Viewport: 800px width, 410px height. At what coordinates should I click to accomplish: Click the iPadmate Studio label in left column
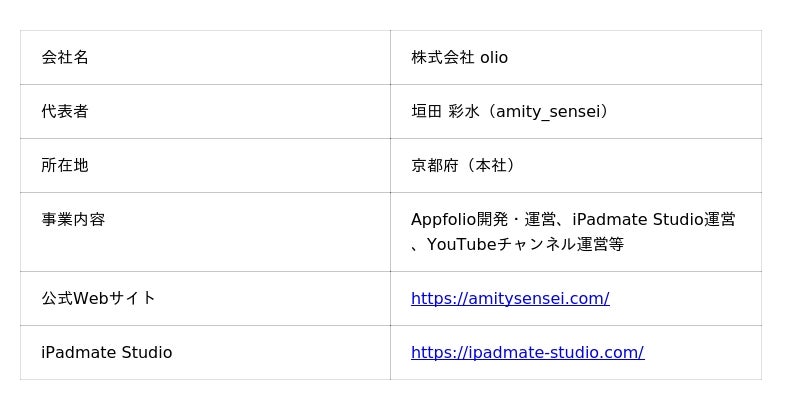106,352
